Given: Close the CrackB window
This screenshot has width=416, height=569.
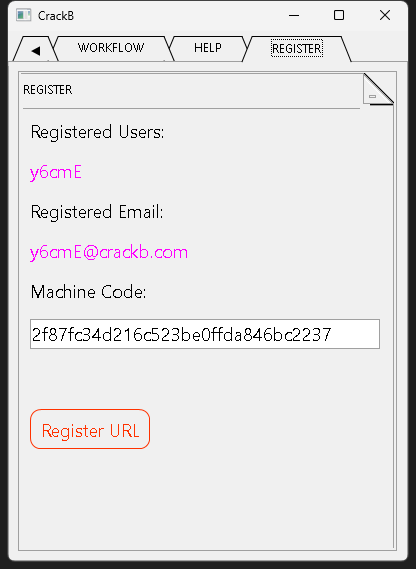Looking at the screenshot, I should click(385, 16).
